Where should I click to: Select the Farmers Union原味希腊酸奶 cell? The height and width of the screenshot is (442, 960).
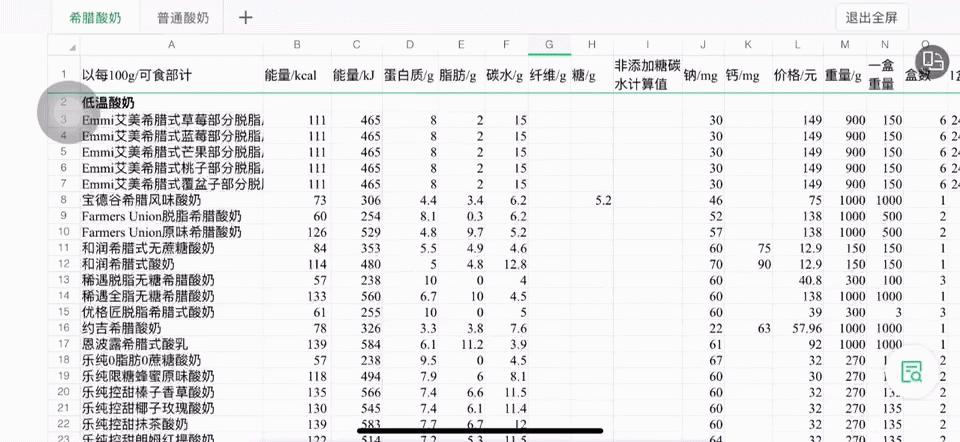click(x=171, y=232)
